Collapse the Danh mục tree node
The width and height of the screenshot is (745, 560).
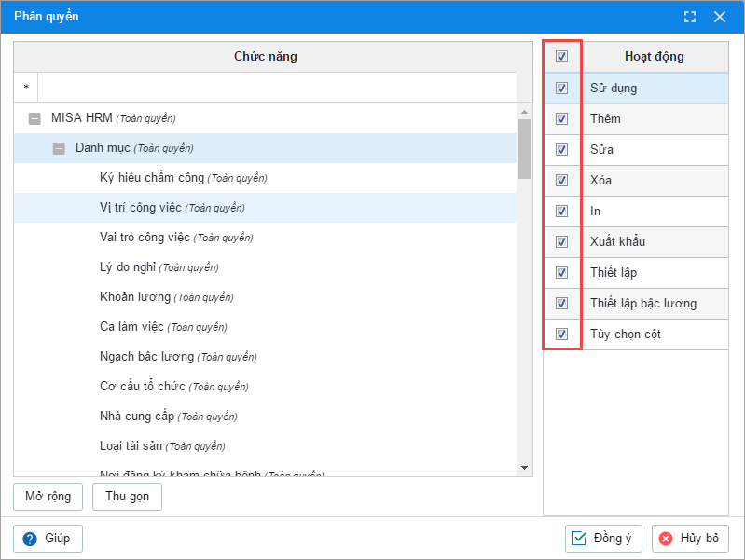pos(59,148)
